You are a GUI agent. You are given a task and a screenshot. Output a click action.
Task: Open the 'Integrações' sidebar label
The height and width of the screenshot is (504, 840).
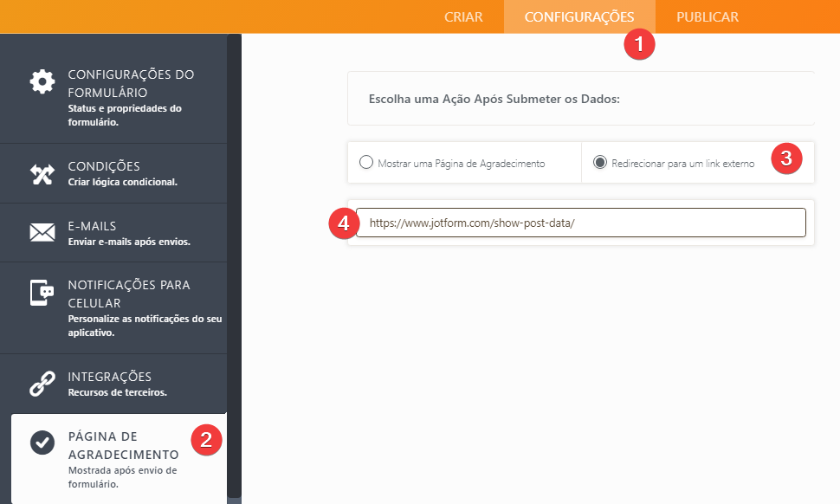(x=110, y=377)
